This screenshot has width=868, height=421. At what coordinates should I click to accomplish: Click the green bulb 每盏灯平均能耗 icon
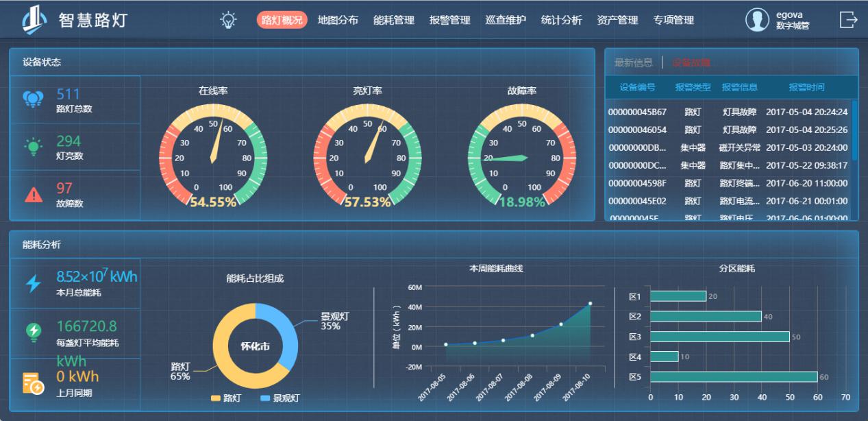(33, 332)
